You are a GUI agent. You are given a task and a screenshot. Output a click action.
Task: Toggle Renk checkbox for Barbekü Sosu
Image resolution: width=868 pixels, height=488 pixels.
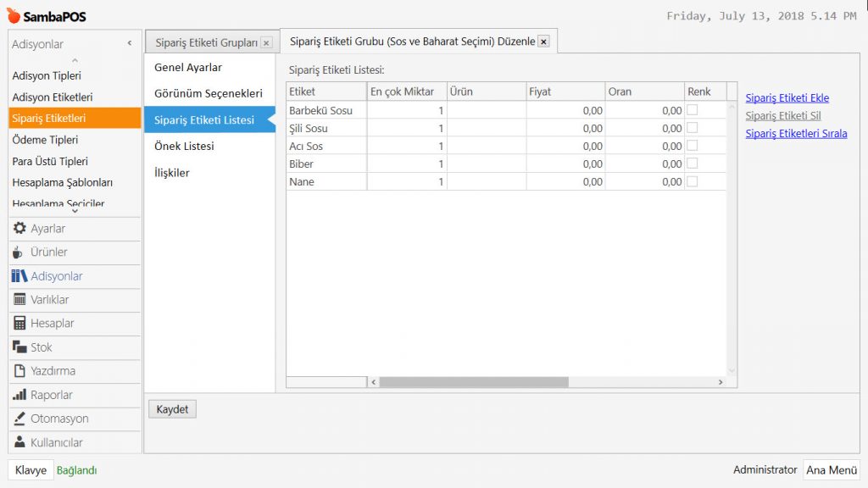point(692,110)
